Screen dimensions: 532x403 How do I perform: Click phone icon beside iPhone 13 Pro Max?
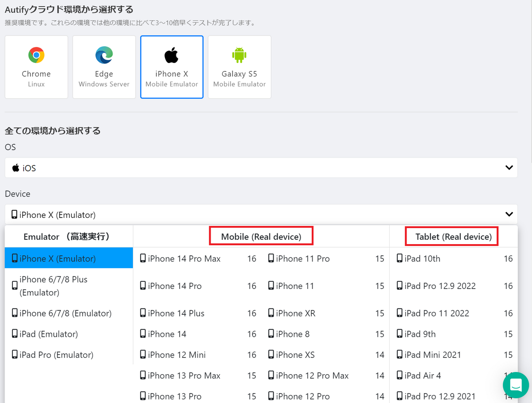tap(143, 375)
